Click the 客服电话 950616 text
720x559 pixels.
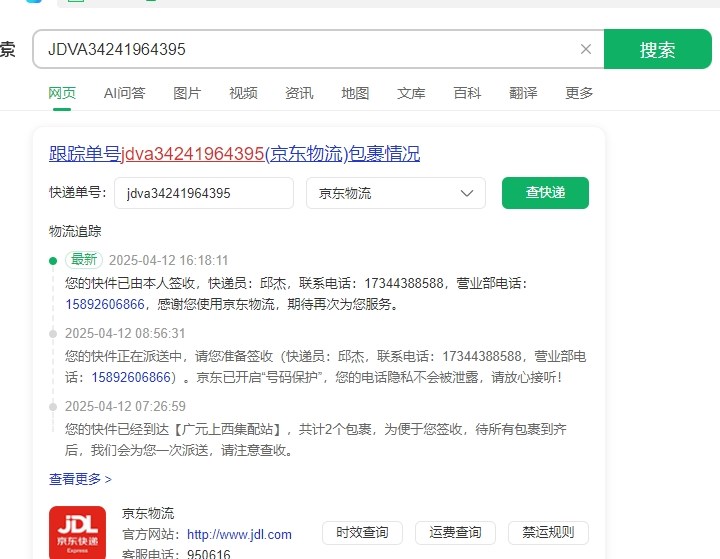click(176, 553)
